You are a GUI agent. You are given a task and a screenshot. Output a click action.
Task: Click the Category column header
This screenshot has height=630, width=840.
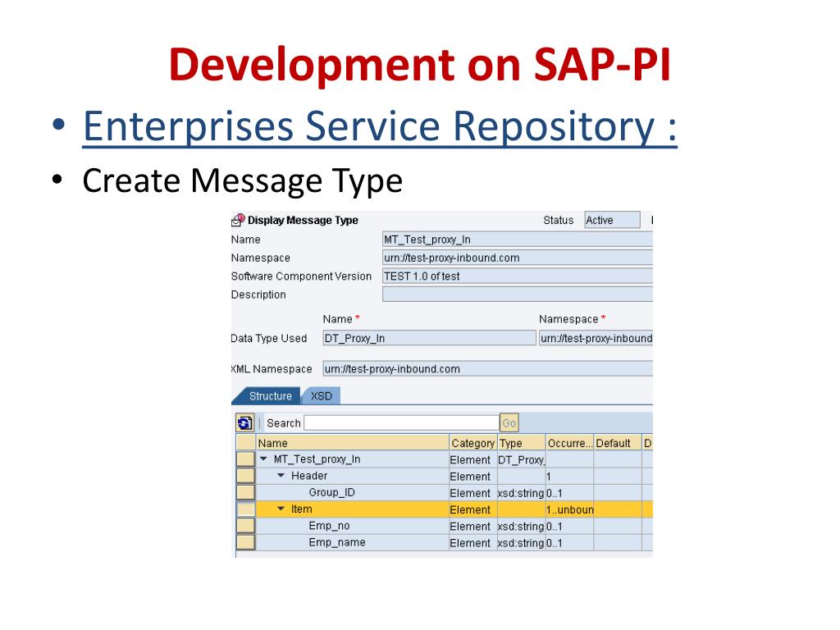pos(473,443)
